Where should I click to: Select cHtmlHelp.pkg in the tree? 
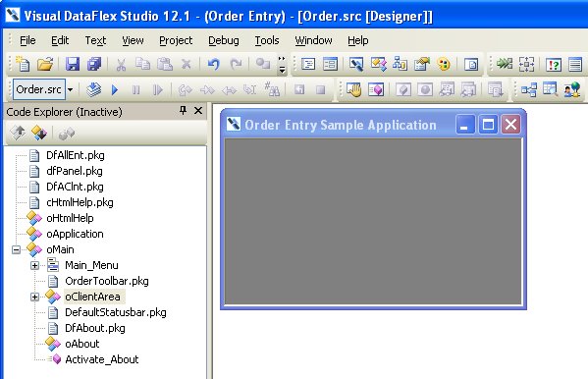coord(80,202)
